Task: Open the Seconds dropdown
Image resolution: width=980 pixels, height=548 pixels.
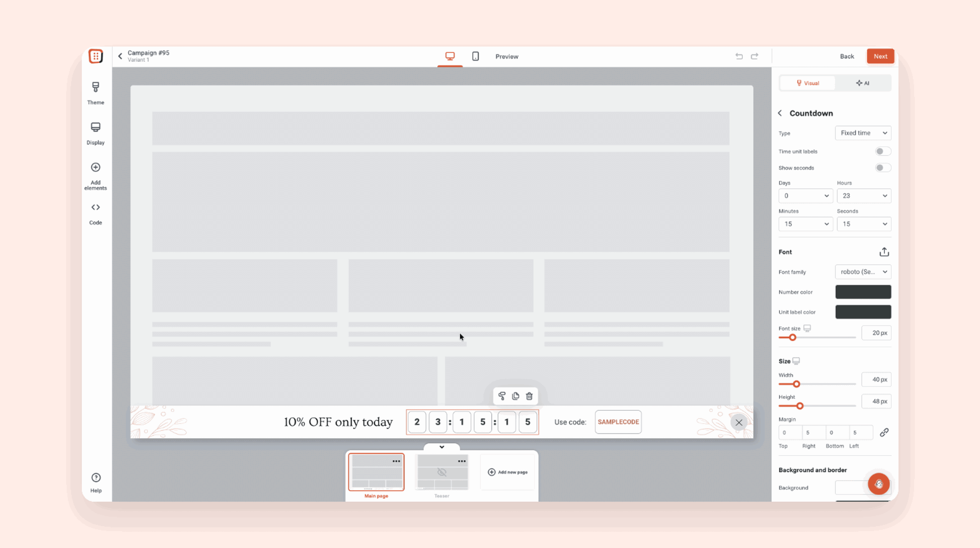Action: click(x=864, y=224)
